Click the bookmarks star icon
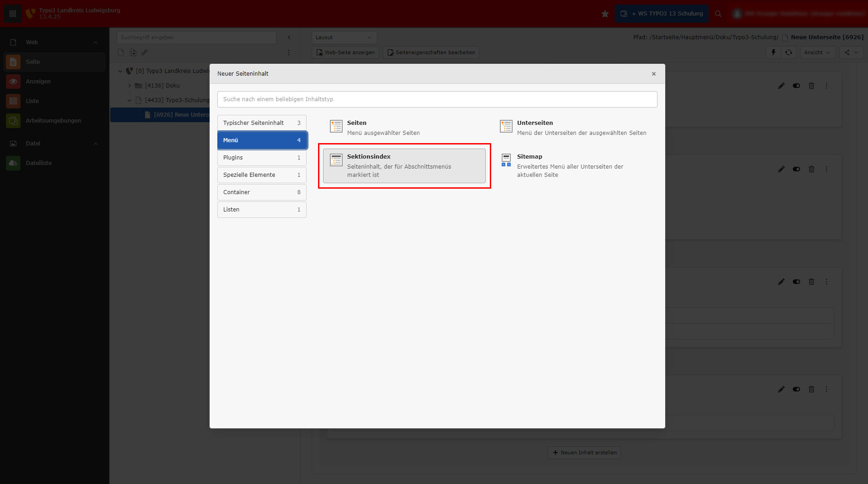The image size is (868, 484). coord(605,14)
